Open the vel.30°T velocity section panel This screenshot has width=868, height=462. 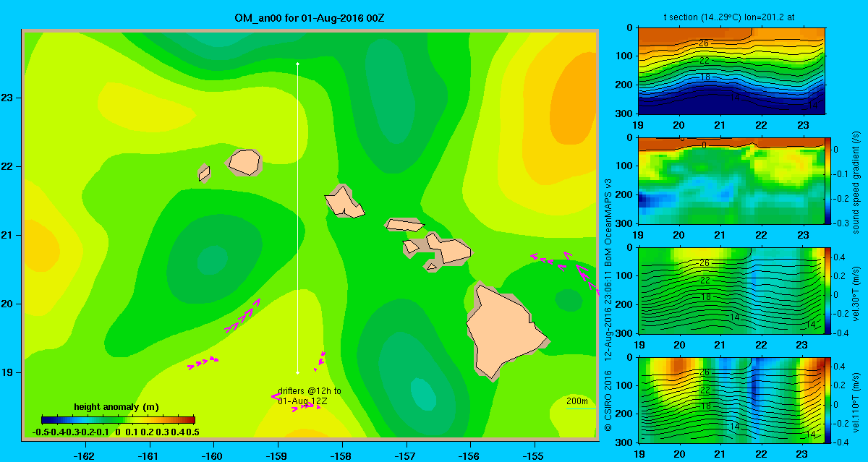(732, 290)
